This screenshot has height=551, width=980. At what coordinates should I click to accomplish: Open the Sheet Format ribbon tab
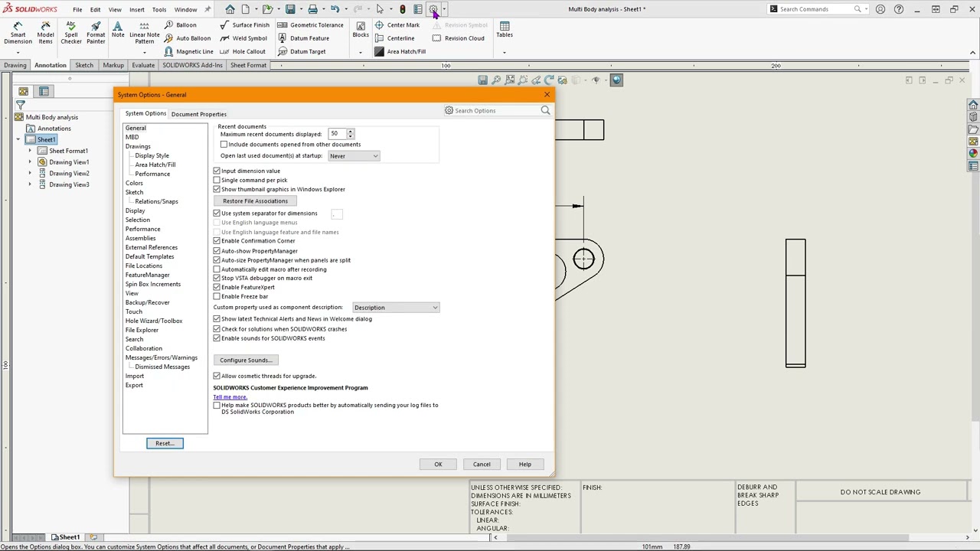249,65
